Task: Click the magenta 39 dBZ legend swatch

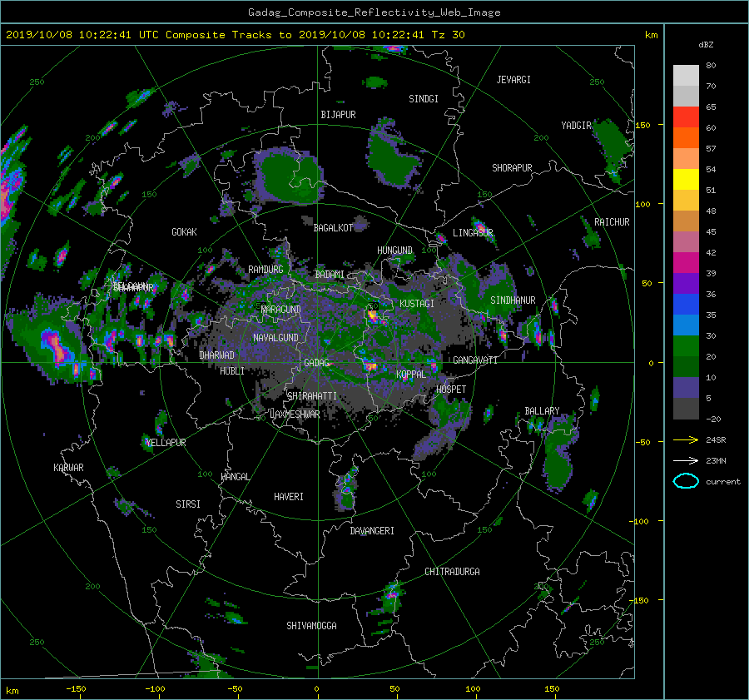Action: 686,262
